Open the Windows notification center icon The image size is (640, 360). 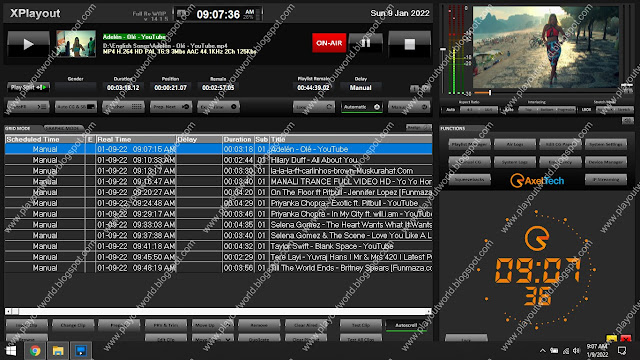(x=622, y=351)
